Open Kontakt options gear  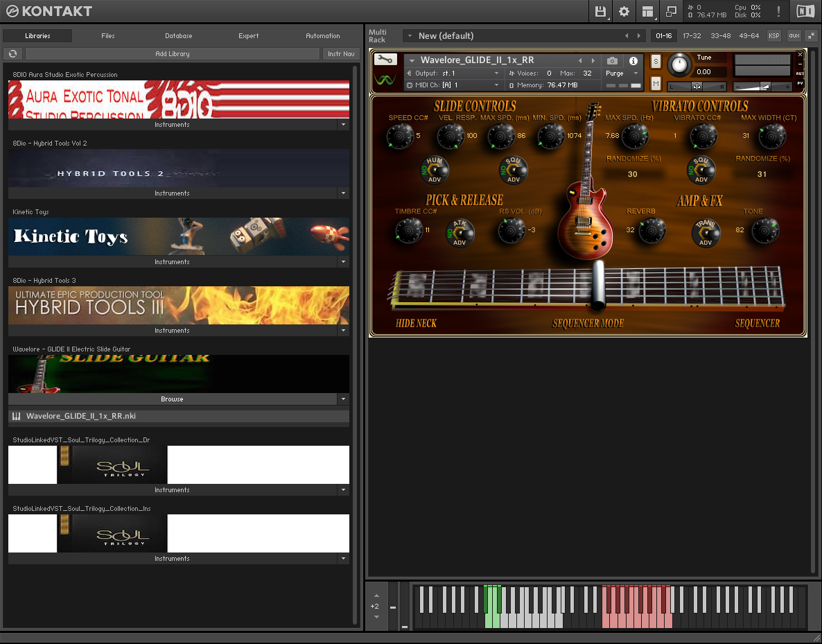click(x=624, y=12)
